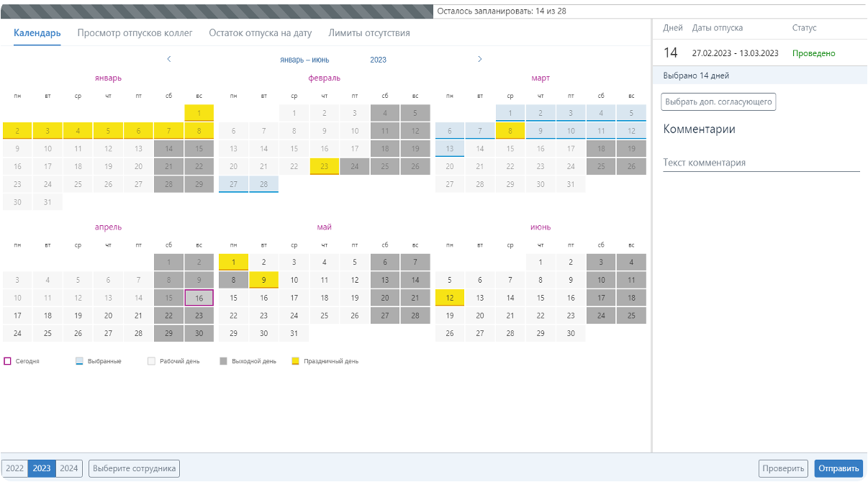
Task: Select year 2023 button
Action: tap(42, 468)
